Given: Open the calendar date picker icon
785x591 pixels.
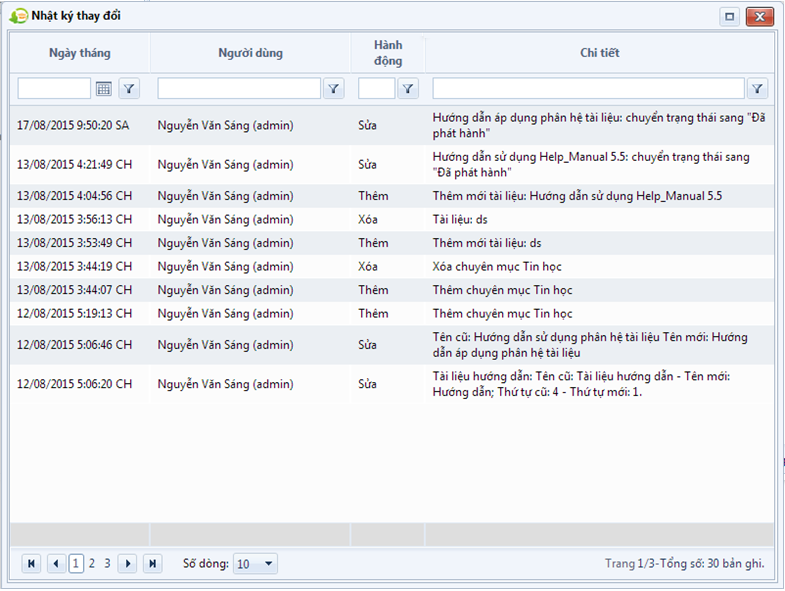Looking at the screenshot, I should tap(104, 89).
